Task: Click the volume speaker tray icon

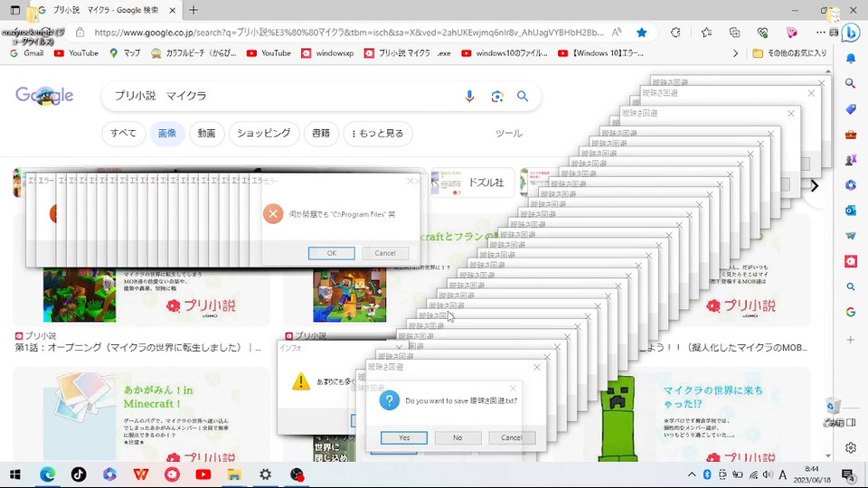Action: pyautogui.click(x=768, y=474)
